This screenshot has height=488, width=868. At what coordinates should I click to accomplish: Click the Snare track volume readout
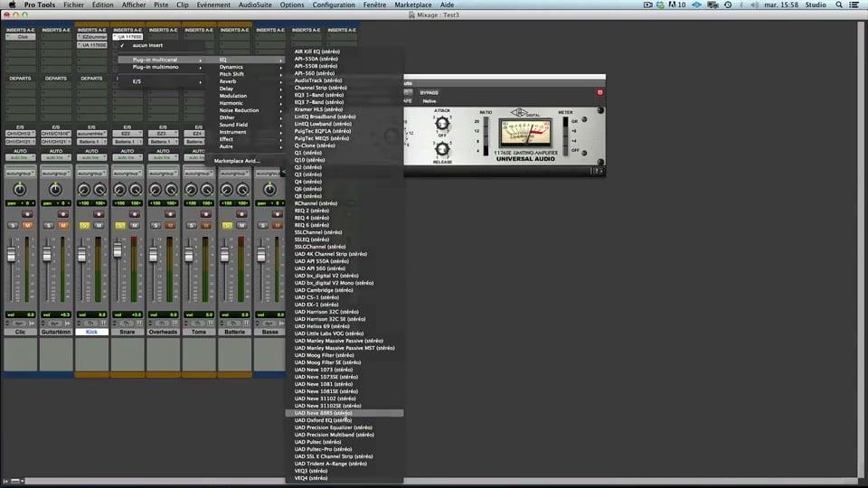pyautogui.click(x=127, y=314)
